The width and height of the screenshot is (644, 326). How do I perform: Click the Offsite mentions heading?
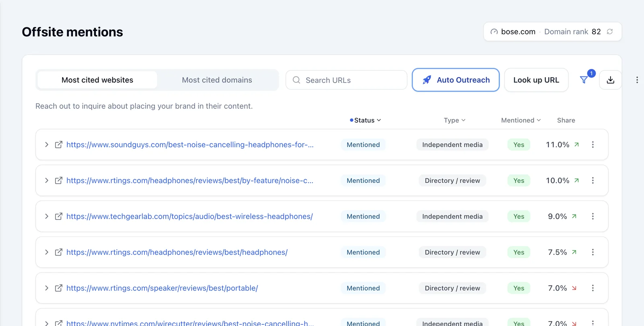(x=72, y=32)
